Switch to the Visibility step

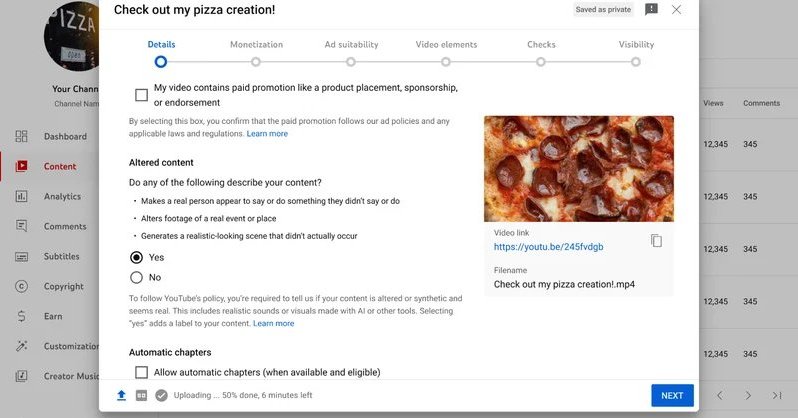click(x=636, y=52)
